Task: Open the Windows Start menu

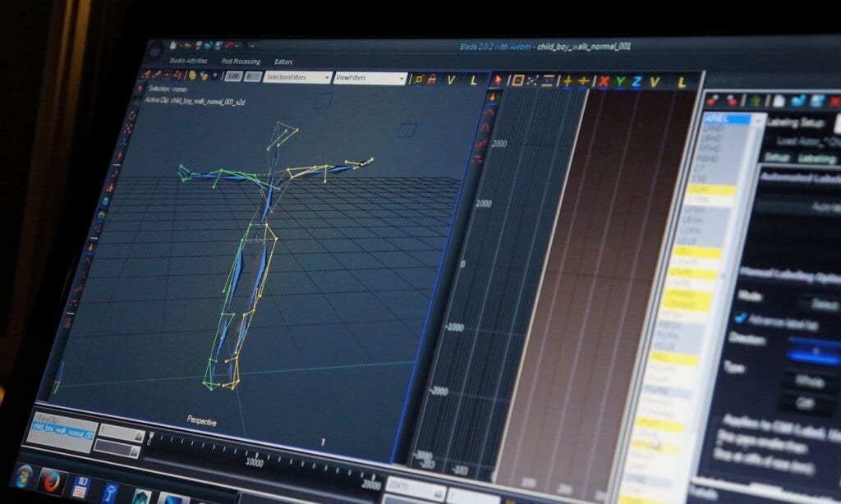Action: point(24,475)
